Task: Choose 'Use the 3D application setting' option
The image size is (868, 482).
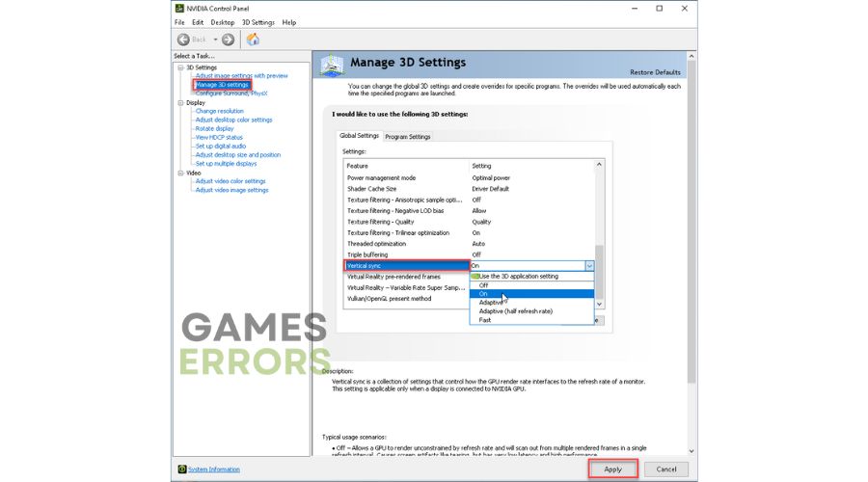Action: click(531, 276)
